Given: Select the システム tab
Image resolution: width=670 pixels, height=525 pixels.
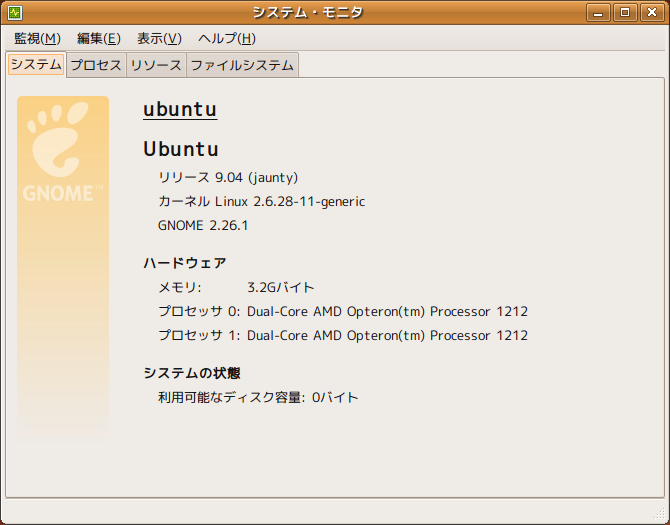Looking at the screenshot, I should pyautogui.click(x=36, y=65).
